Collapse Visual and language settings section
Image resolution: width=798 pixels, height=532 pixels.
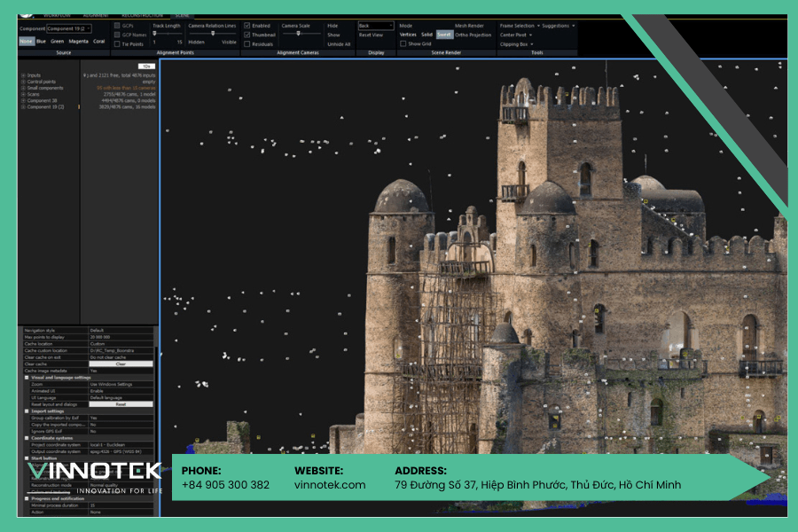(27, 378)
